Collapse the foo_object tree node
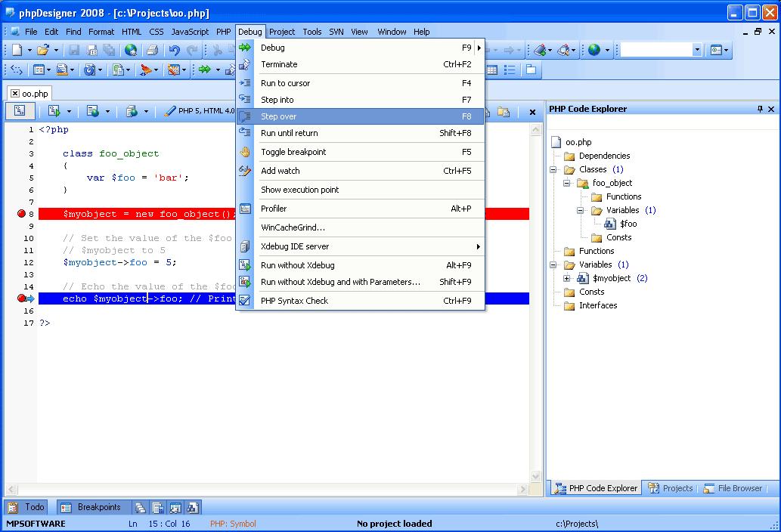The height and width of the screenshot is (532, 781). click(x=566, y=183)
